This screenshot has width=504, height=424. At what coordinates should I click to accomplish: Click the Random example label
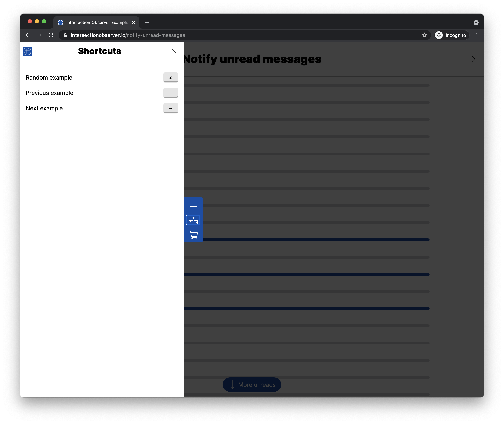click(49, 78)
